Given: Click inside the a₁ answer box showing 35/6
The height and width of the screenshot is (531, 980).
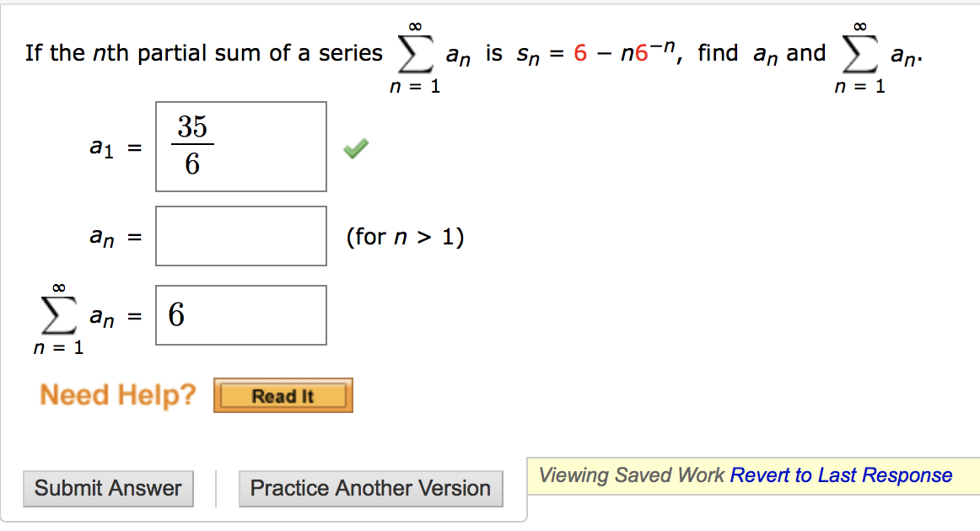Looking at the screenshot, I should pyautogui.click(x=240, y=146).
